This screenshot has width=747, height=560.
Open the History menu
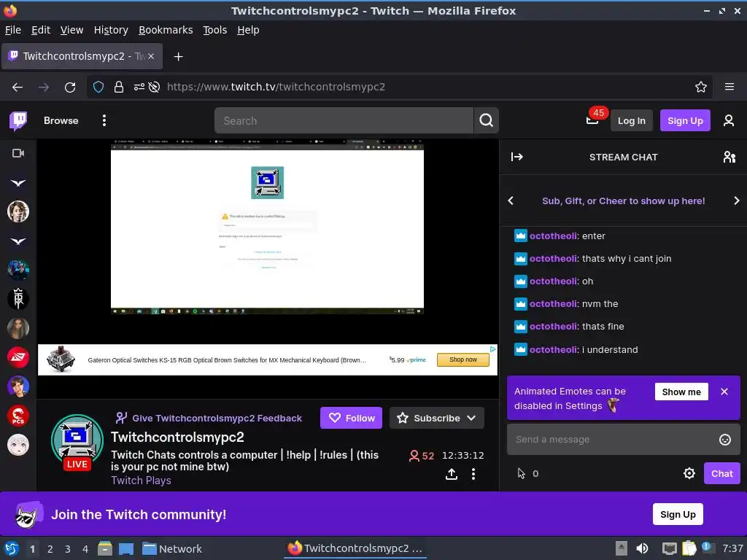tap(111, 30)
